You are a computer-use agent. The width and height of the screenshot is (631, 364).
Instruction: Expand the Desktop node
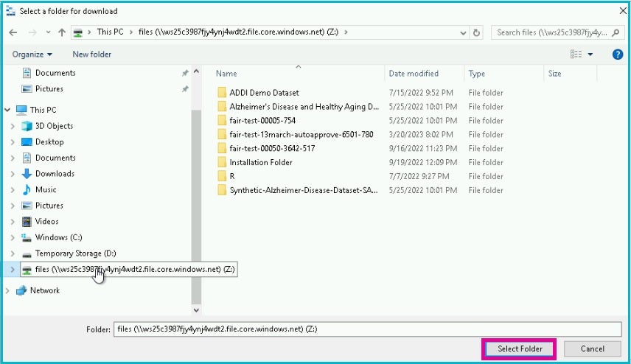(13, 142)
